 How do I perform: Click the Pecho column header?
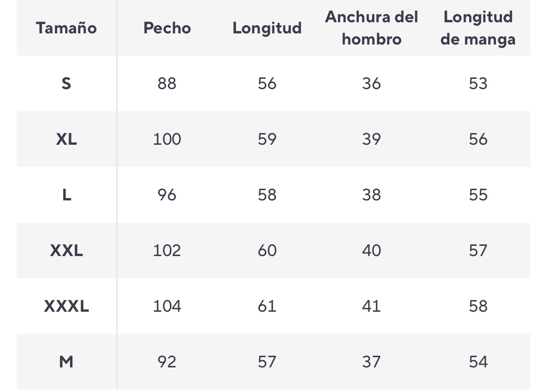click(x=167, y=28)
